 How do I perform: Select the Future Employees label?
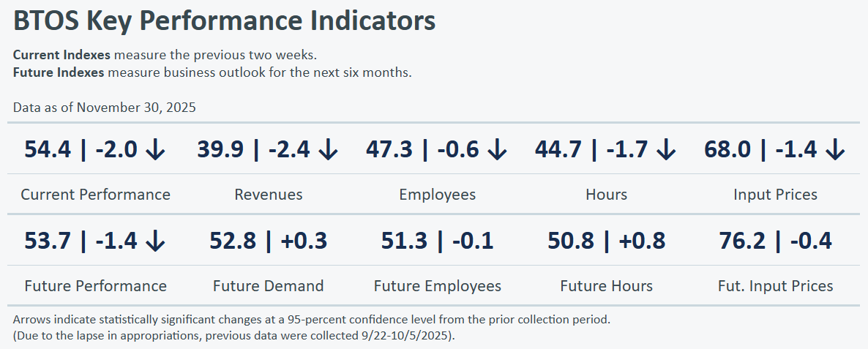(x=437, y=286)
